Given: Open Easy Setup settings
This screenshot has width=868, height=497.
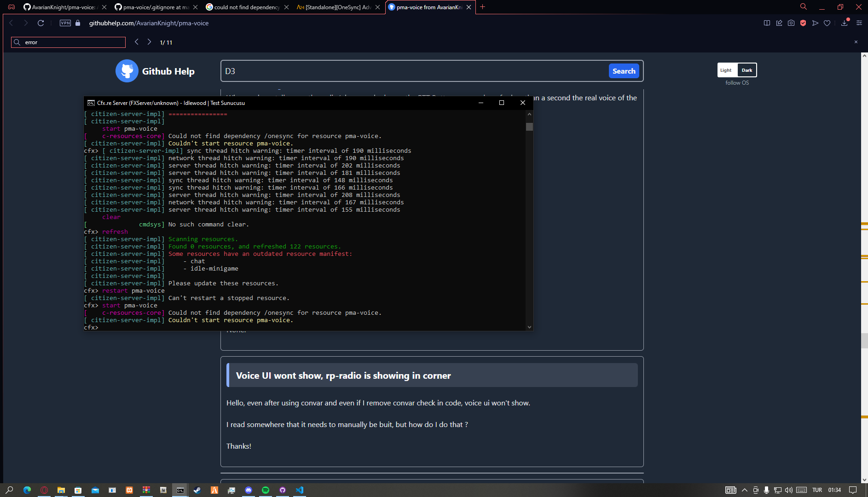Looking at the screenshot, I should (x=859, y=23).
